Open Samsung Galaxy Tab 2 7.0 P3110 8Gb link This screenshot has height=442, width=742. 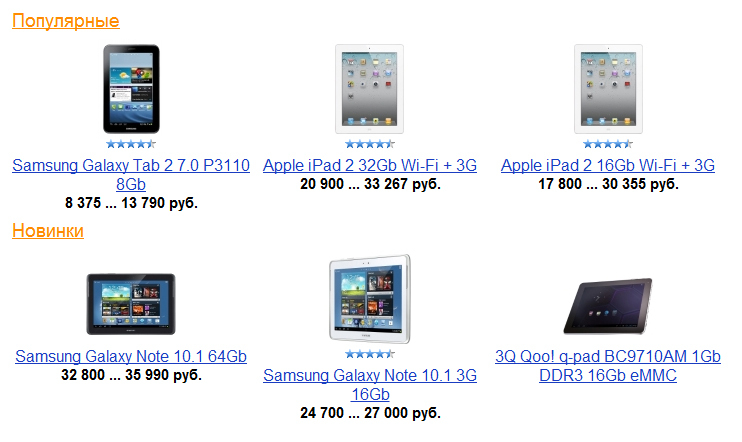coord(131,175)
